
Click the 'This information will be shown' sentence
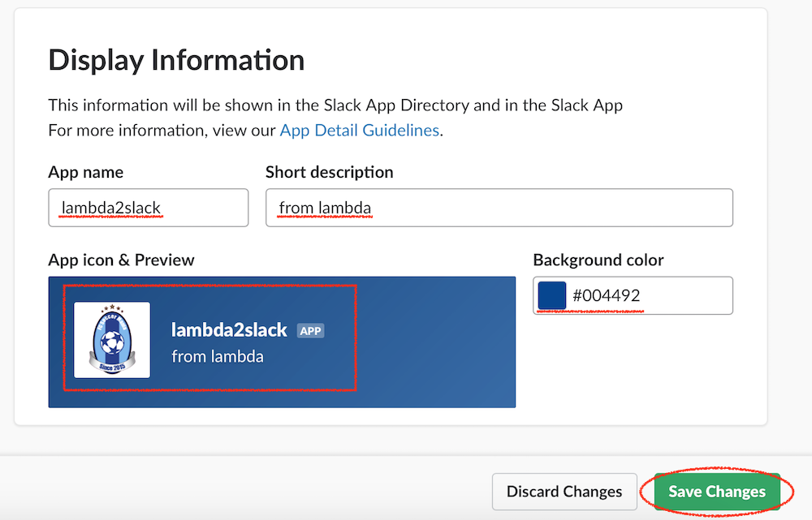[x=335, y=105]
